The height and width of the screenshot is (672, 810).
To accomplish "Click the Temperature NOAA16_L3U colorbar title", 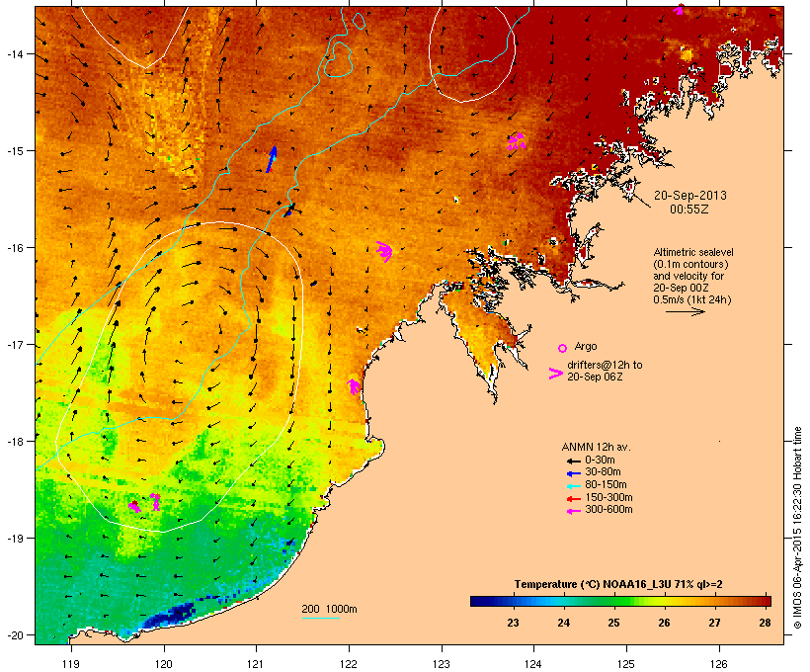I will click(618, 584).
